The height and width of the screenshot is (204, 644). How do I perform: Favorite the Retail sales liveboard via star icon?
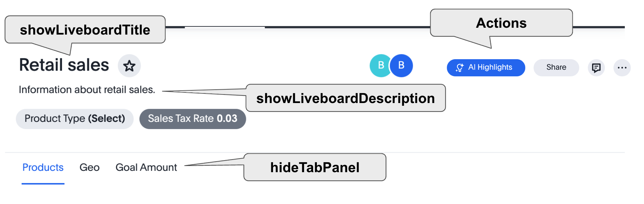[x=129, y=65]
